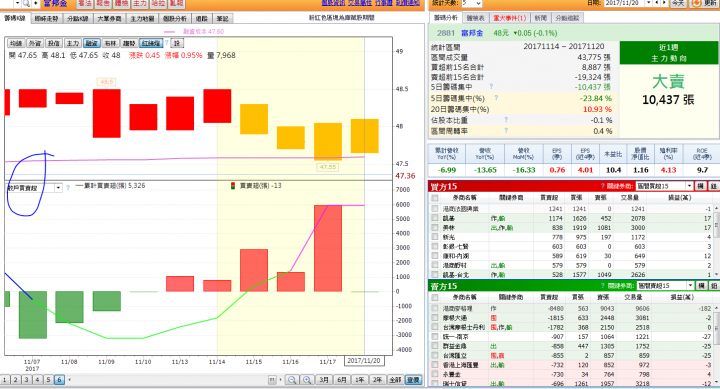The width and height of the screenshot is (720, 389).
Task: Click the help icon beside 賣方15 關鍵券商
Action: pyautogui.click(x=603, y=286)
